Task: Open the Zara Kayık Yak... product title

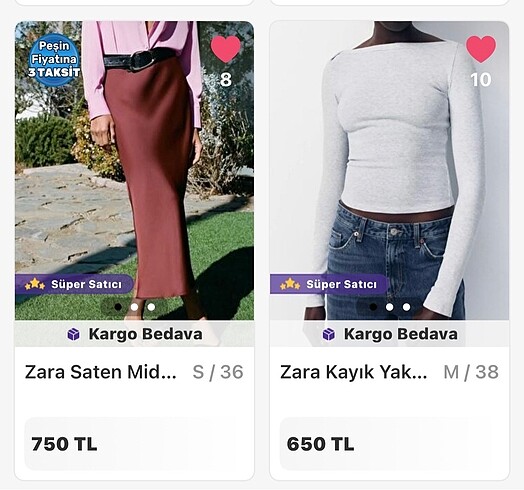Action: click(x=354, y=372)
